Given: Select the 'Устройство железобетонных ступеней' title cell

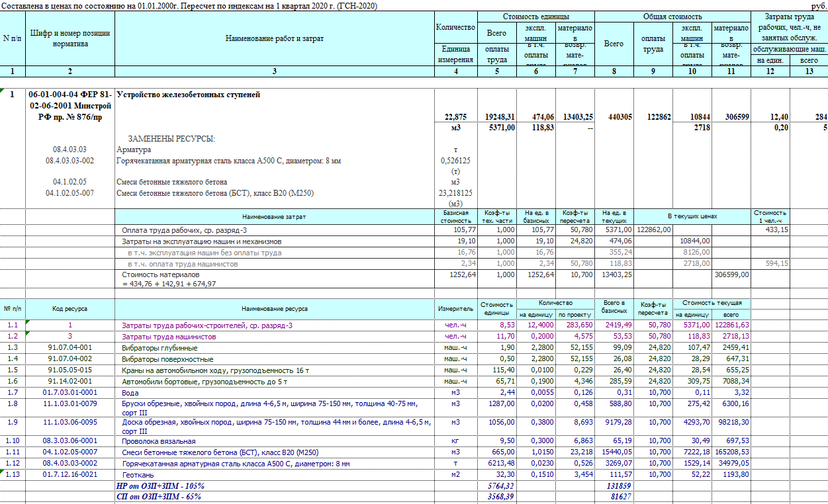Looking at the screenshot, I should [x=189, y=95].
